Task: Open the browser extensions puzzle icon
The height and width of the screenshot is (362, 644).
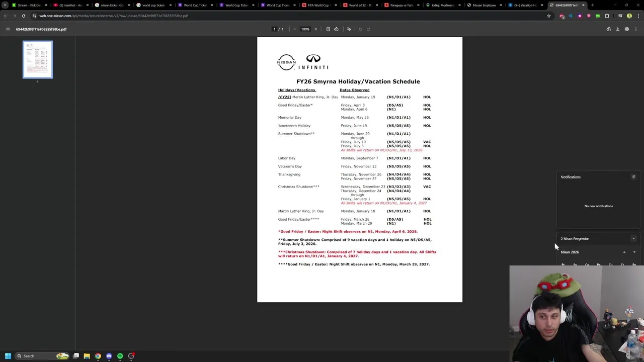Action: (x=607, y=16)
